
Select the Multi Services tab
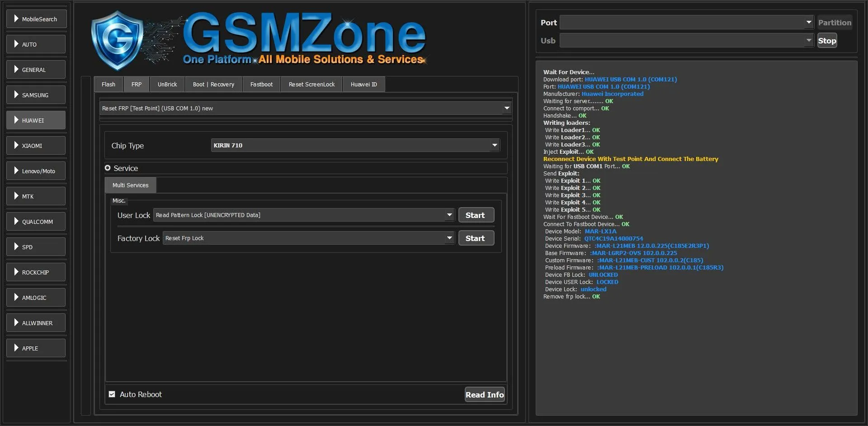pos(131,185)
